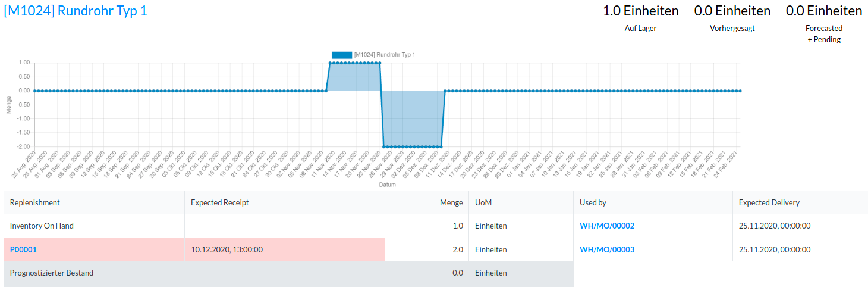Viewport: 868px width, 287px height.
Task: Select the Prognostizierter Bestand row label
Action: [52, 273]
